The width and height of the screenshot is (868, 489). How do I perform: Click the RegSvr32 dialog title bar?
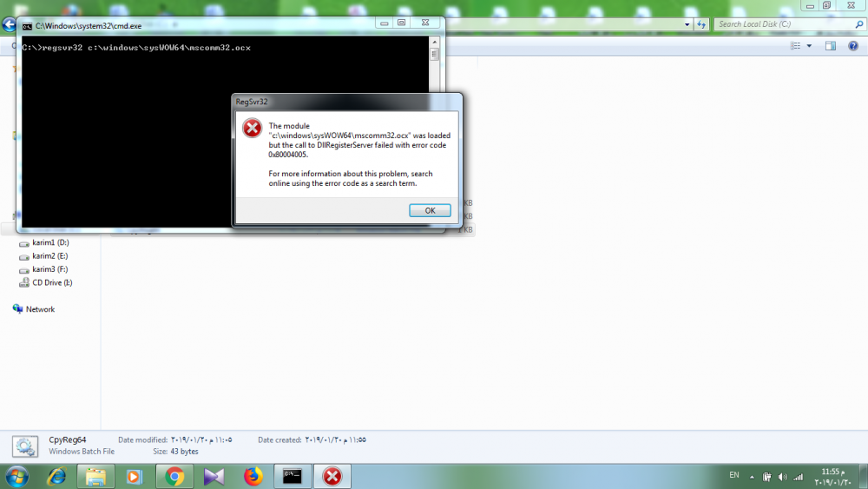346,102
